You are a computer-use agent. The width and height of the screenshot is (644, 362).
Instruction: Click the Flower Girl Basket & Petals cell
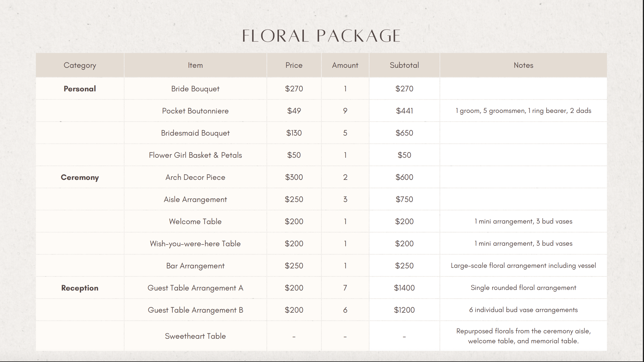[195, 155]
